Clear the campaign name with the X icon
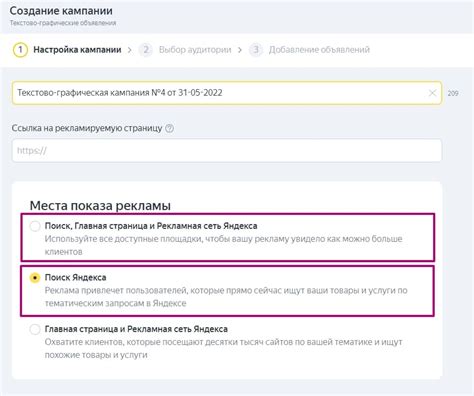The width and height of the screenshot is (474, 396). 432,93
